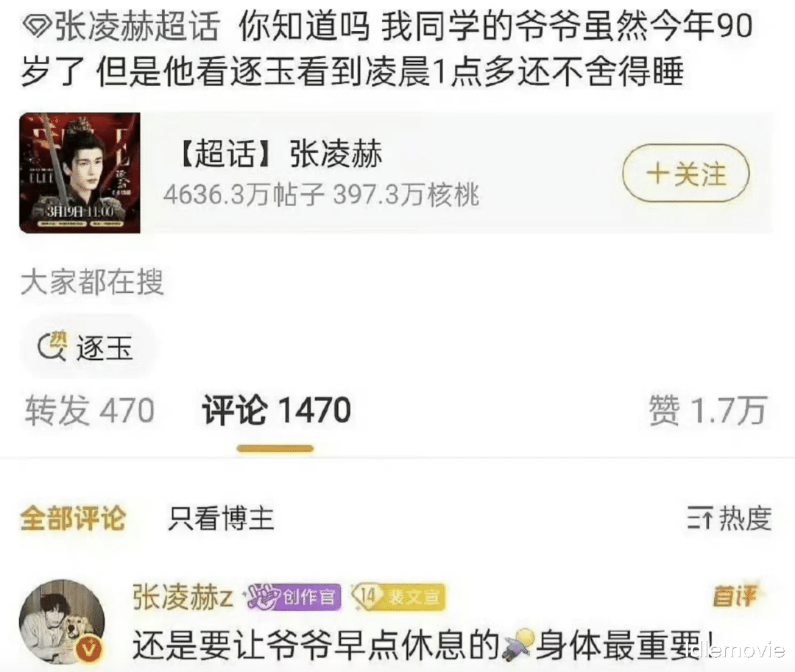Open the 张凌赫 super-topic poster thumbnail
This screenshot has height=672, width=795.
[79, 173]
